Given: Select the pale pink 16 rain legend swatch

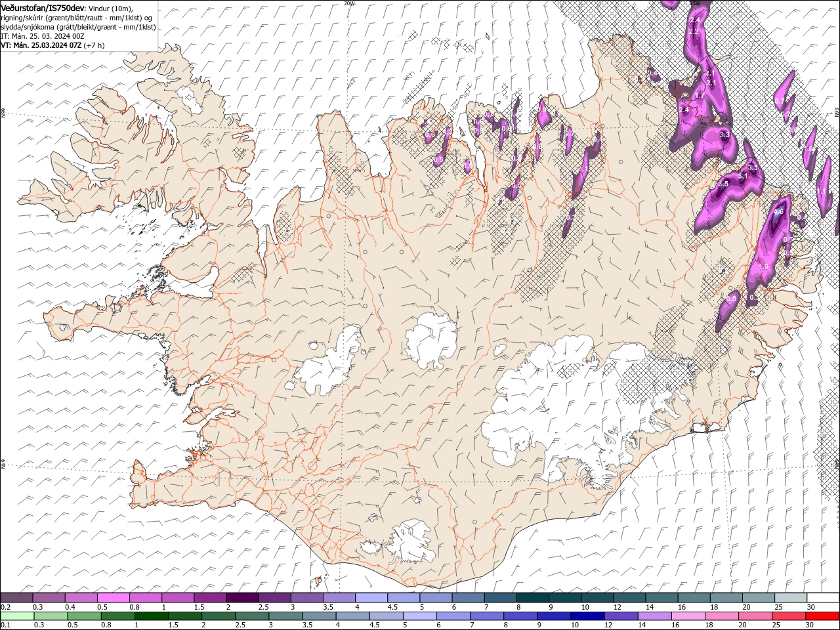Looking at the screenshot, I should tap(688, 616).
